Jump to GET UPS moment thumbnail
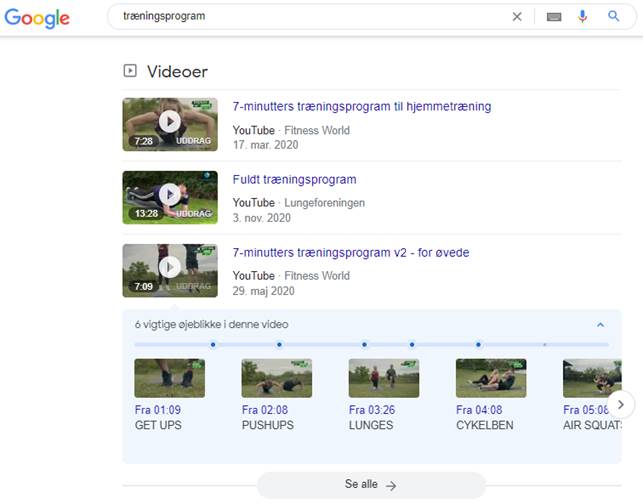The image size is (643, 504). click(169, 379)
